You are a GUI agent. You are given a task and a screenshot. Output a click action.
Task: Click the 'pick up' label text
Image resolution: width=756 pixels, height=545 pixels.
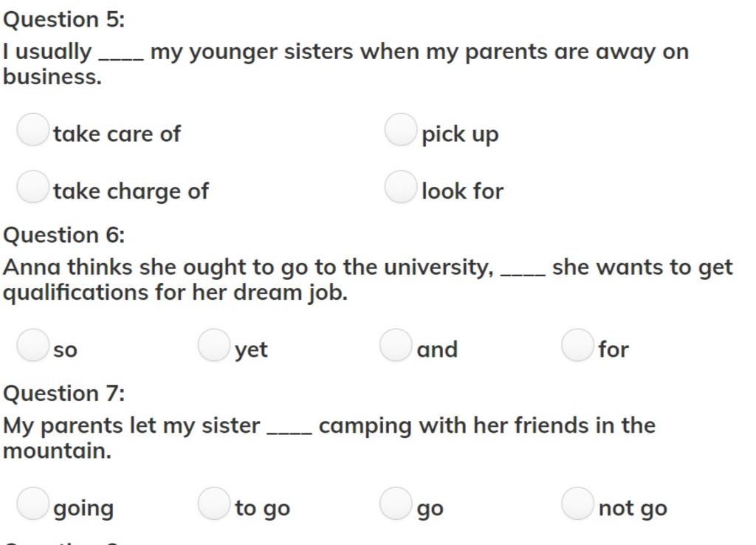pos(460,135)
